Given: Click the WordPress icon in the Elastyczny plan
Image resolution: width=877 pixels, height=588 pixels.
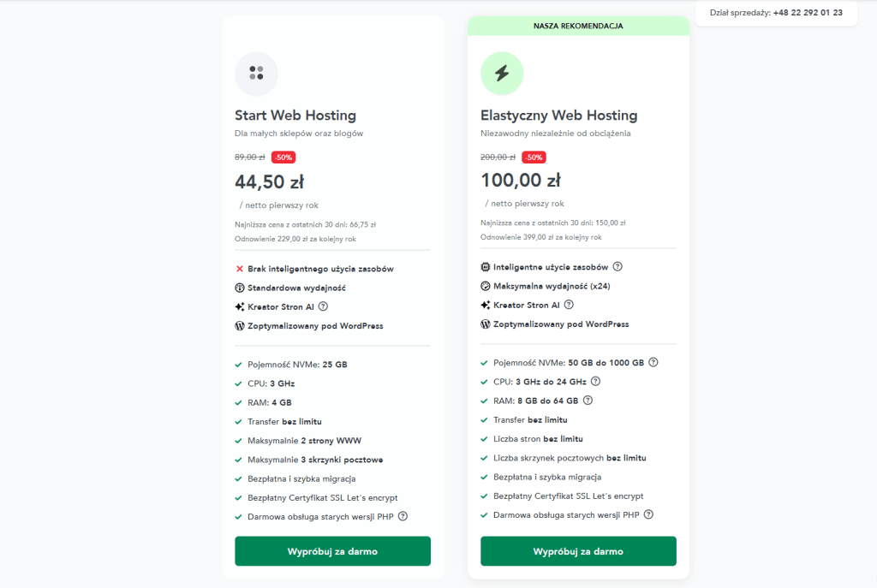Looking at the screenshot, I should [486, 324].
